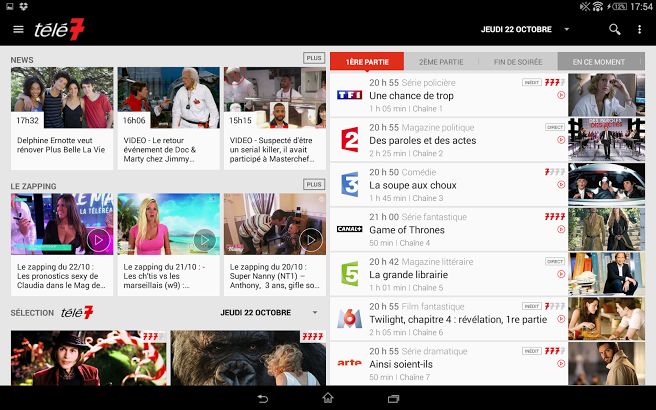656x410 pixels.
Task: Open the hamburger navigation menu
Action: click(x=18, y=29)
